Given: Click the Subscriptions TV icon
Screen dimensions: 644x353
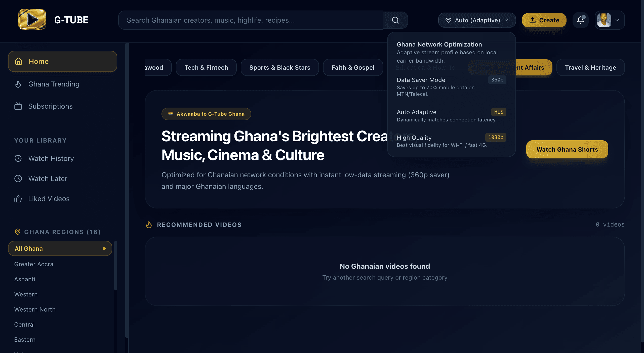Looking at the screenshot, I should click(18, 106).
